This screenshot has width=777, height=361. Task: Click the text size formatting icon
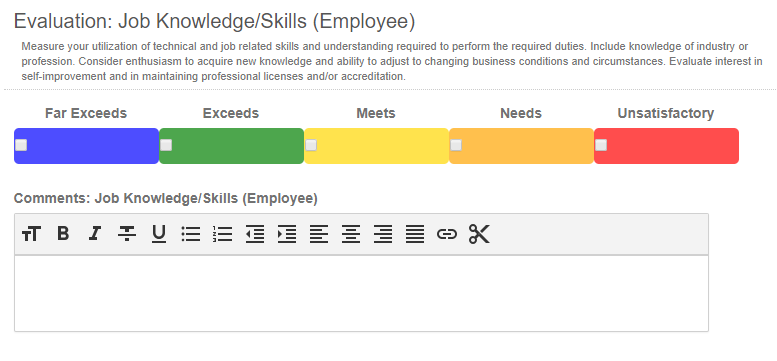[31, 233]
